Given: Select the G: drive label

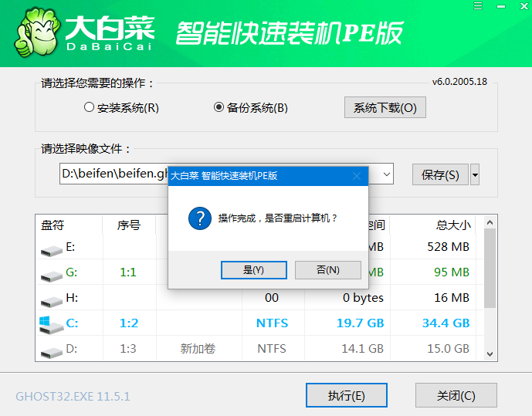Looking at the screenshot, I should click(71, 272).
